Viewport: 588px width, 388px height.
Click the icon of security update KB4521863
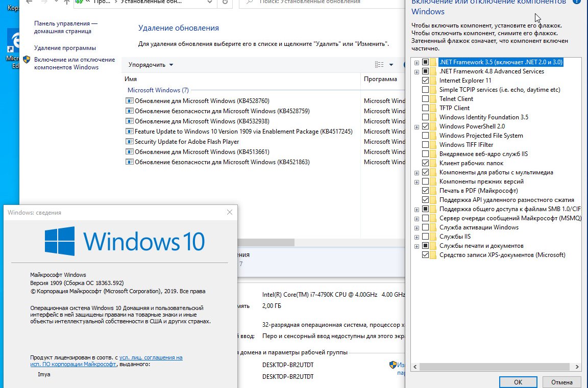pyautogui.click(x=129, y=162)
